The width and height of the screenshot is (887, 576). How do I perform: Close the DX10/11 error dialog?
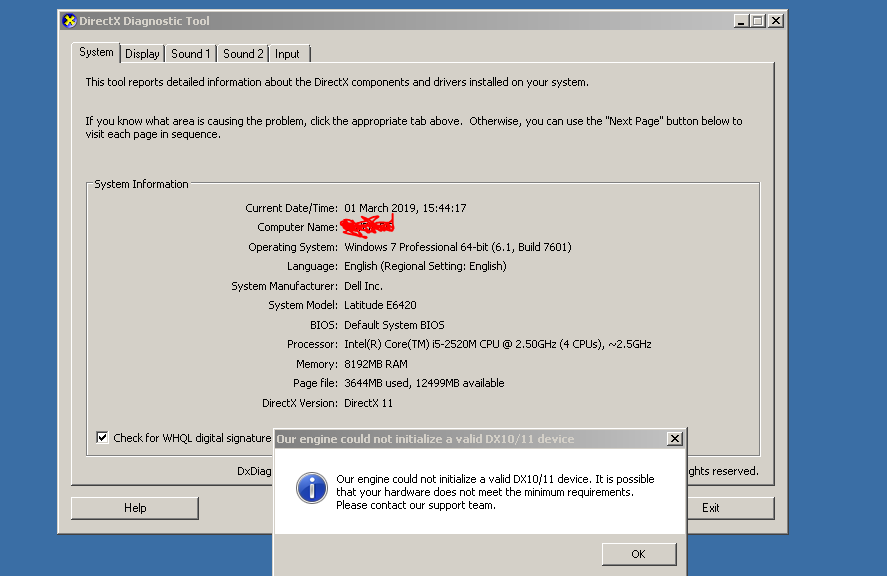(675, 439)
